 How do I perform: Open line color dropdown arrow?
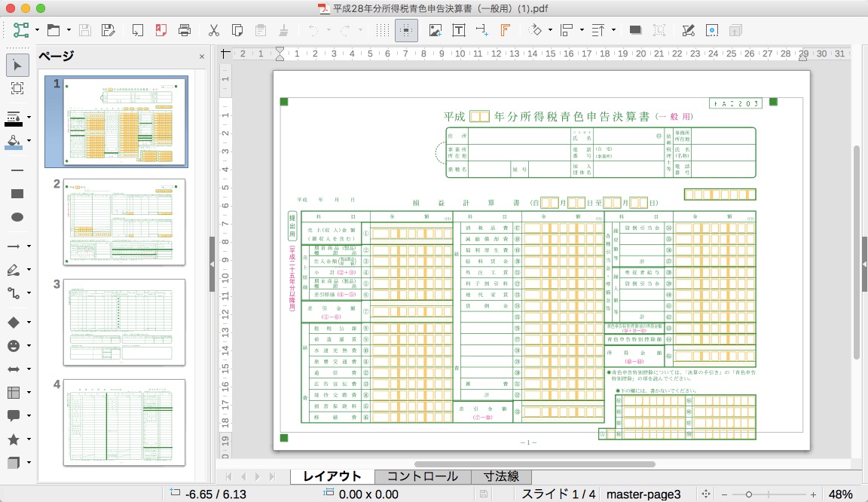29,118
